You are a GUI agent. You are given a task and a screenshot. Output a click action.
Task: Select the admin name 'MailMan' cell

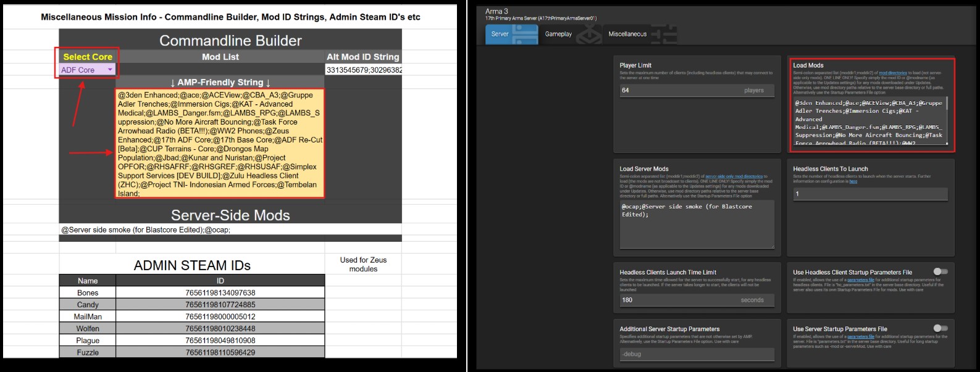pos(88,316)
